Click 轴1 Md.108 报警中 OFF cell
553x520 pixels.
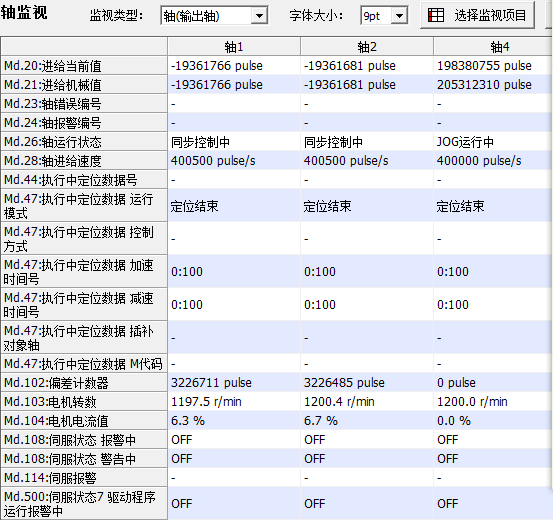234,440
